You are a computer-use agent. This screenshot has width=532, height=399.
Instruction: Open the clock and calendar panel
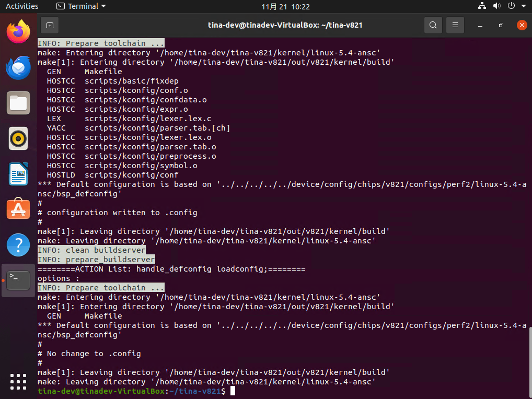(x=285, y=6)
